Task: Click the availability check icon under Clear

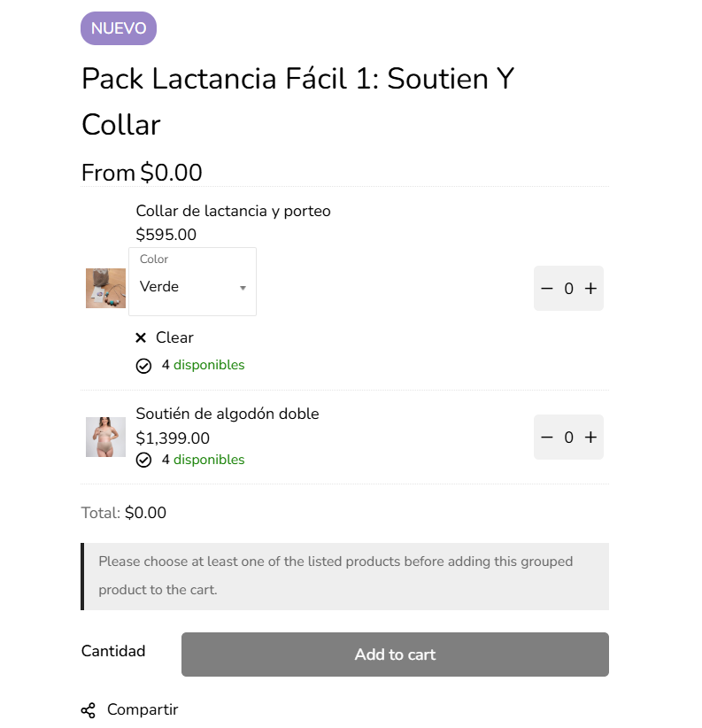Action: coord(143,366)
